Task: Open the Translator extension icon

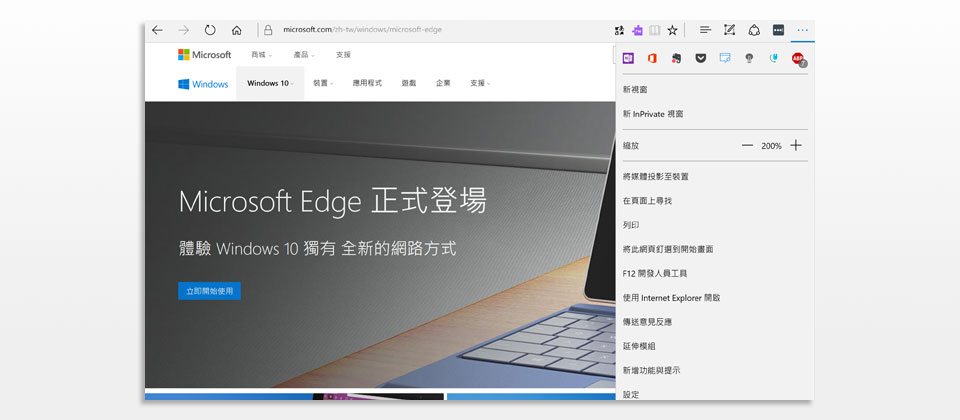Action: [x=618, y=30]
